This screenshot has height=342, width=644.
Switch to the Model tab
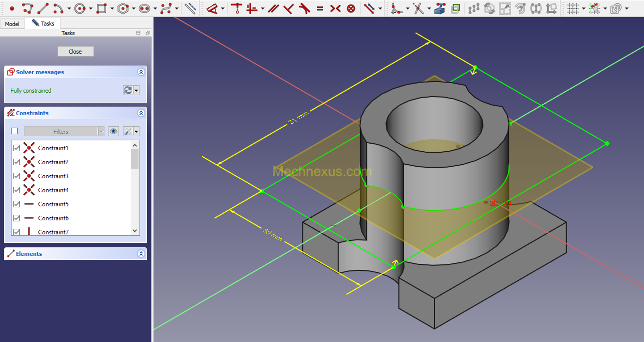pyautogui.click(x=12, y=24)
